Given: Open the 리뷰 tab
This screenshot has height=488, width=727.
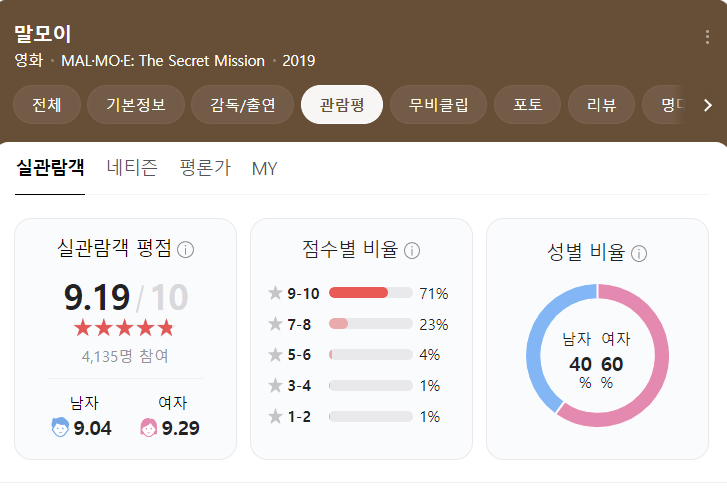Looking at the screenshot, I should [601, 105].
